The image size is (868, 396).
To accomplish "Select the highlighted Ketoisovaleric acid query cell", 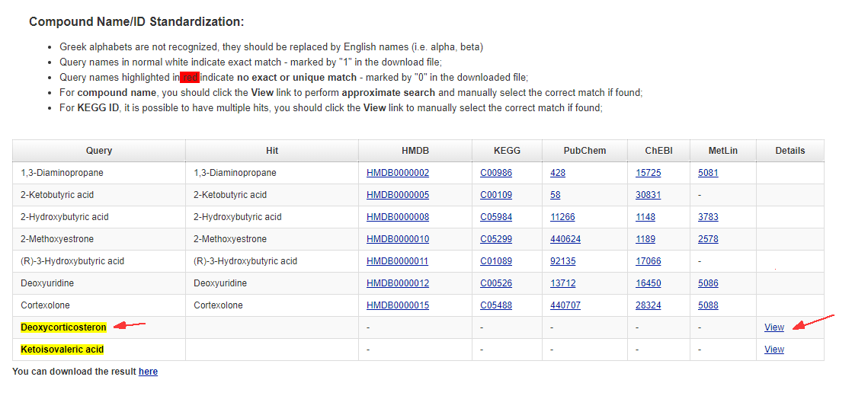I will (x=62, y=350).
